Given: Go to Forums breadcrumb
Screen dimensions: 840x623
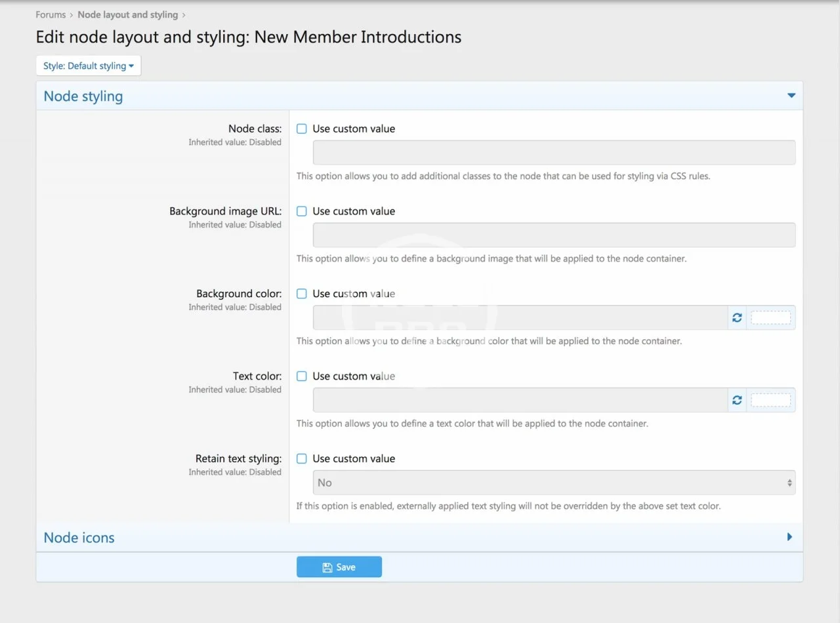Looking at the screenshot, I should pyautogui.click(x=51, y=14).
